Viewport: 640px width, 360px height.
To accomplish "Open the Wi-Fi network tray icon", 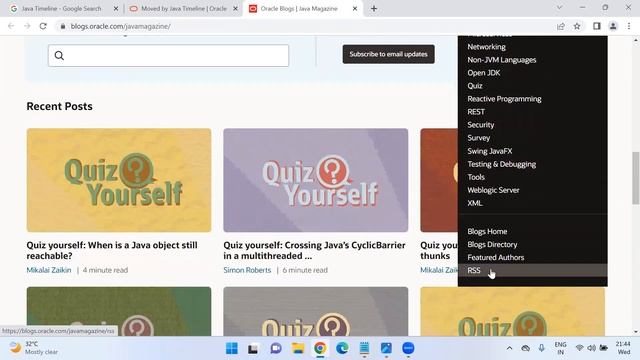I will tap(579, 348).
